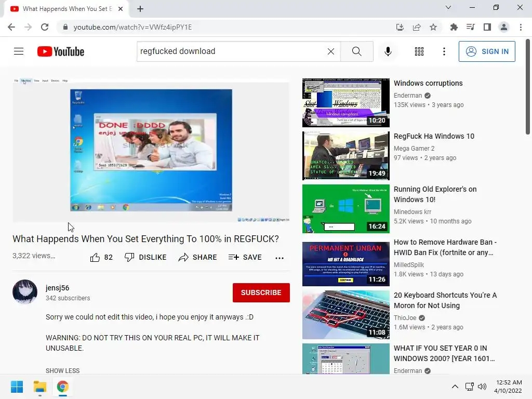Open media controls icon in Chrome toolbar
Viewport: 532px width, 399px height.
point(470,27)
